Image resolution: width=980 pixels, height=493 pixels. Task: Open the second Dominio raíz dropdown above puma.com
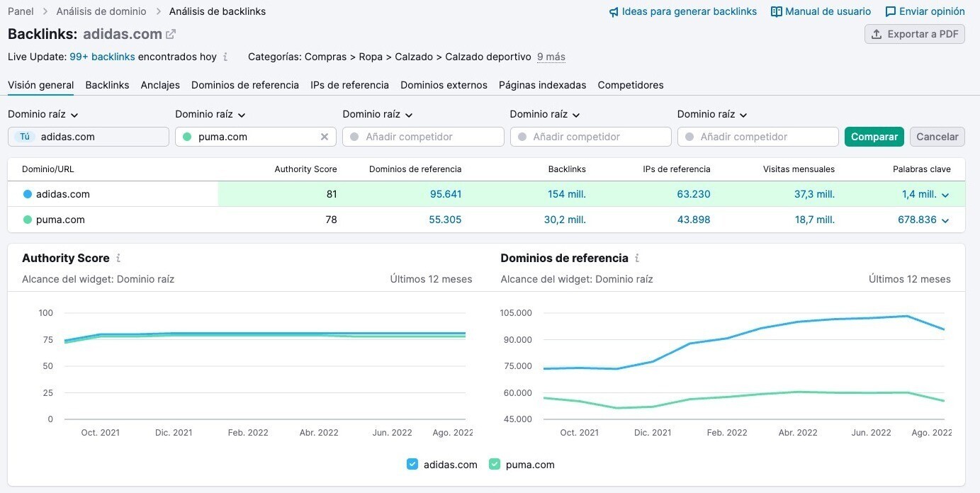pyautogui.click(x=210, y=114)
